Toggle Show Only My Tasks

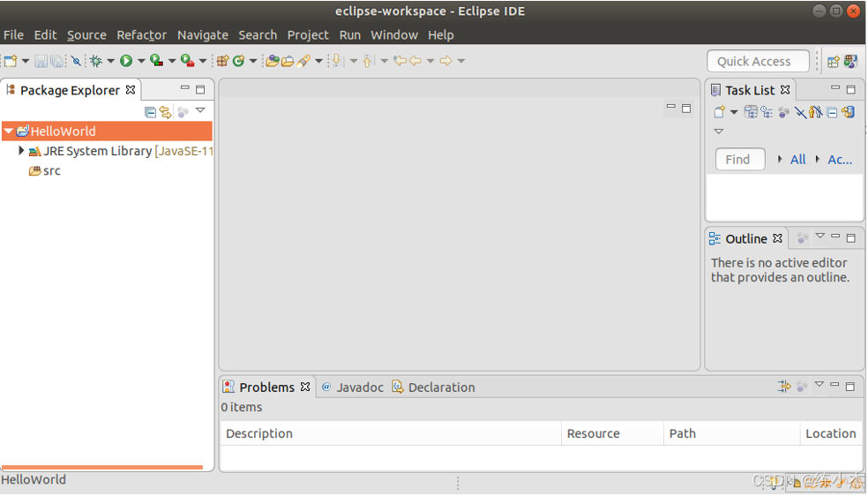tap(815, 112)
